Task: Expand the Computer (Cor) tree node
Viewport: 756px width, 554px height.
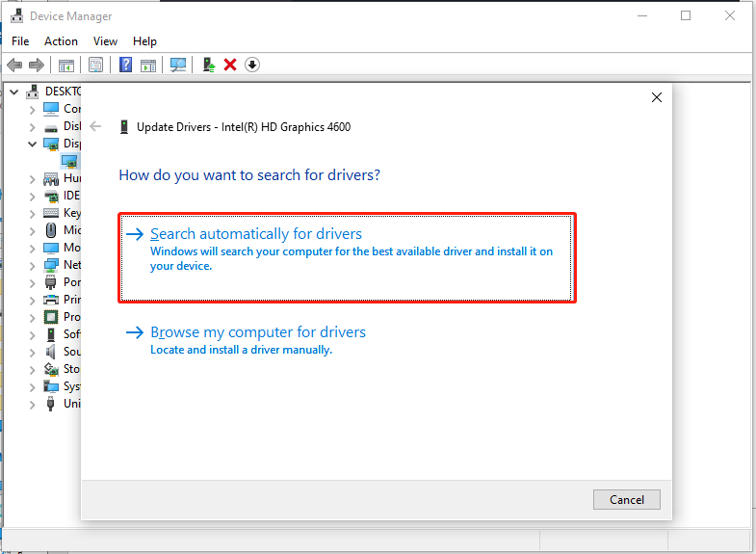Action: [x=32, y=110]
